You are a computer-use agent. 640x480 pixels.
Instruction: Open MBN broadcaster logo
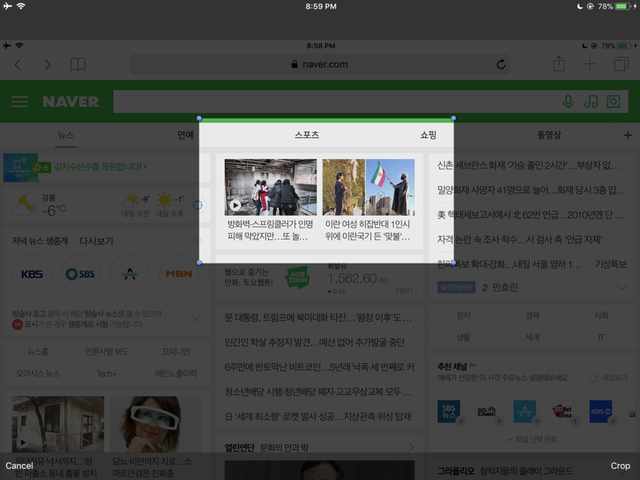(x=179, y=274)
